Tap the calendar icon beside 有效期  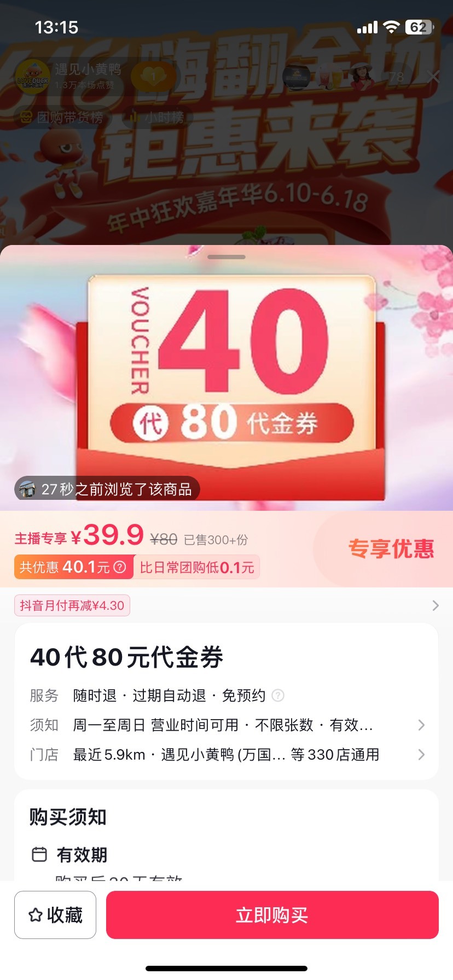coord(39,854)
